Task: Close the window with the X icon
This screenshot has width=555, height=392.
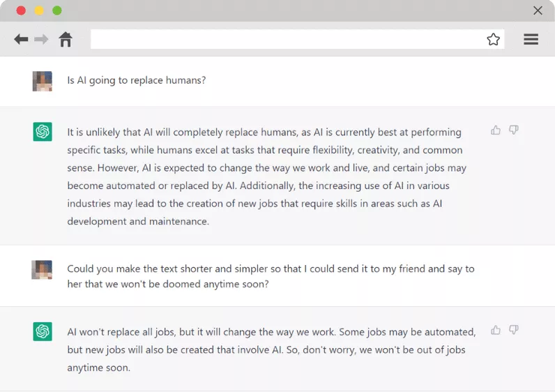Action: pyautogui.click(x=538, y=10)
